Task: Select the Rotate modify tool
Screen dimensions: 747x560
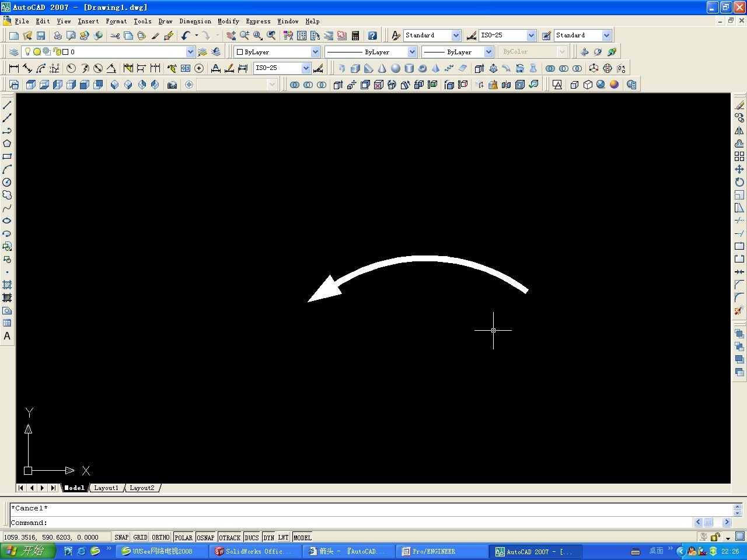Action: coord(739,182)
